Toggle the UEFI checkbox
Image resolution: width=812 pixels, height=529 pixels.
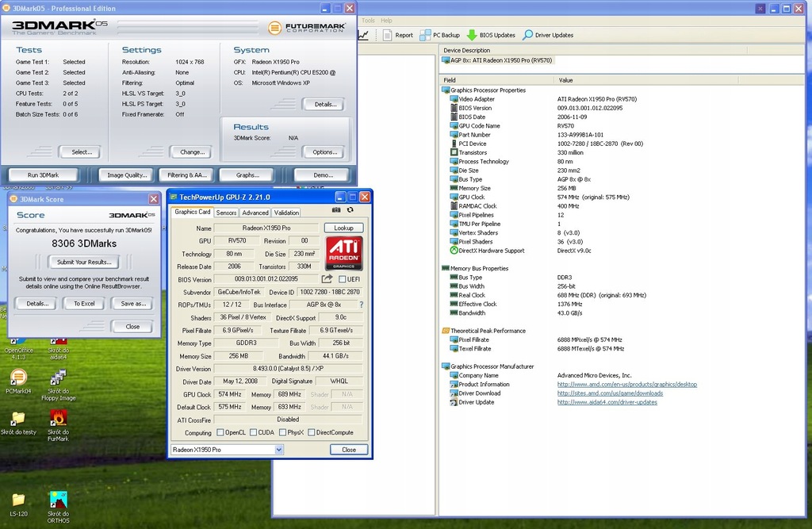click(343, 279)
